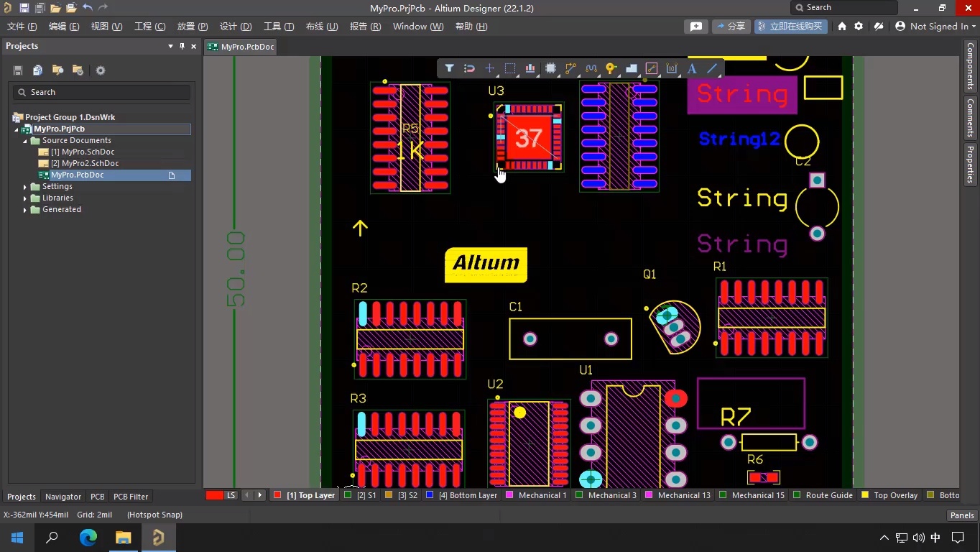Toggle layer visibility mask icon near top right

click(879, 26)
